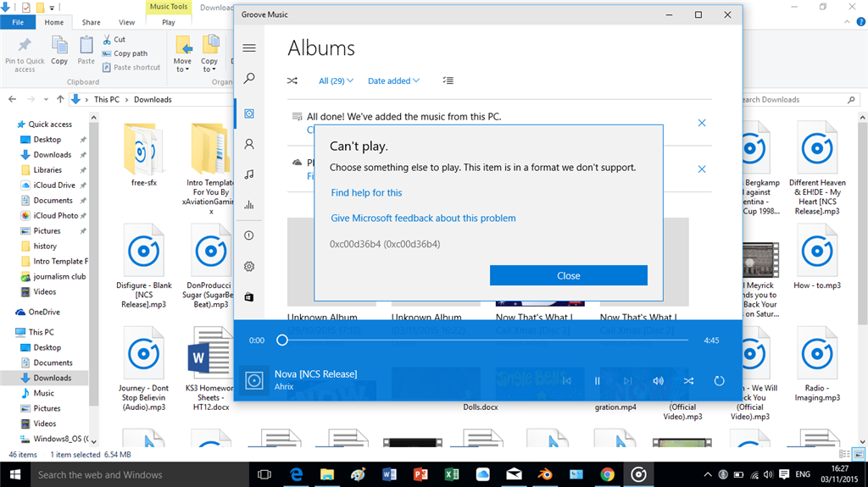
Task: Select Quick access in navigation pane
Action: pyautogui.click(x=45, y=125)
